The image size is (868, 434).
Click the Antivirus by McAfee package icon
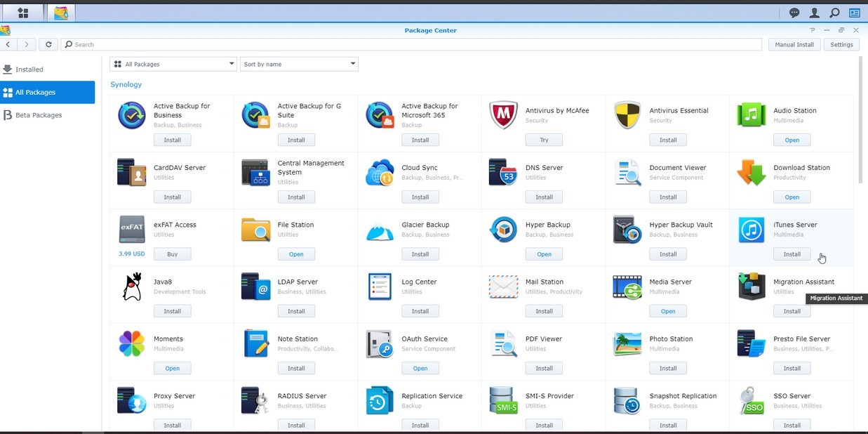503,116
